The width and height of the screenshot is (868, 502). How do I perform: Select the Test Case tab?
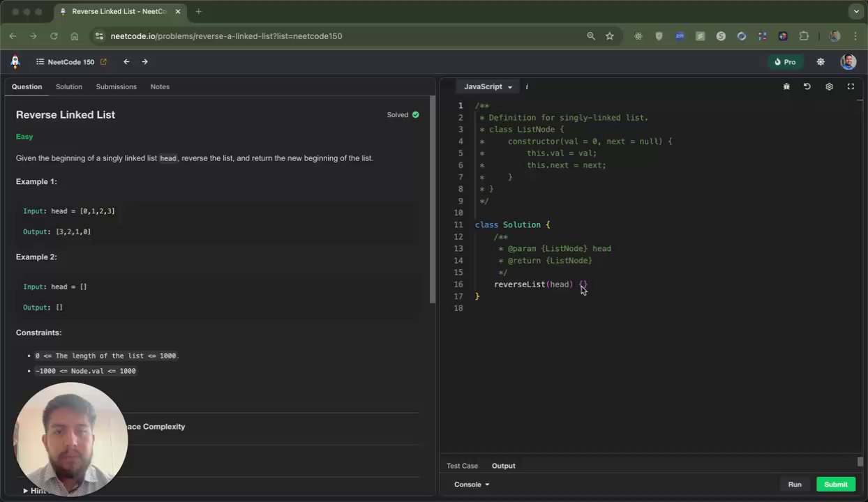click(462, 466)
